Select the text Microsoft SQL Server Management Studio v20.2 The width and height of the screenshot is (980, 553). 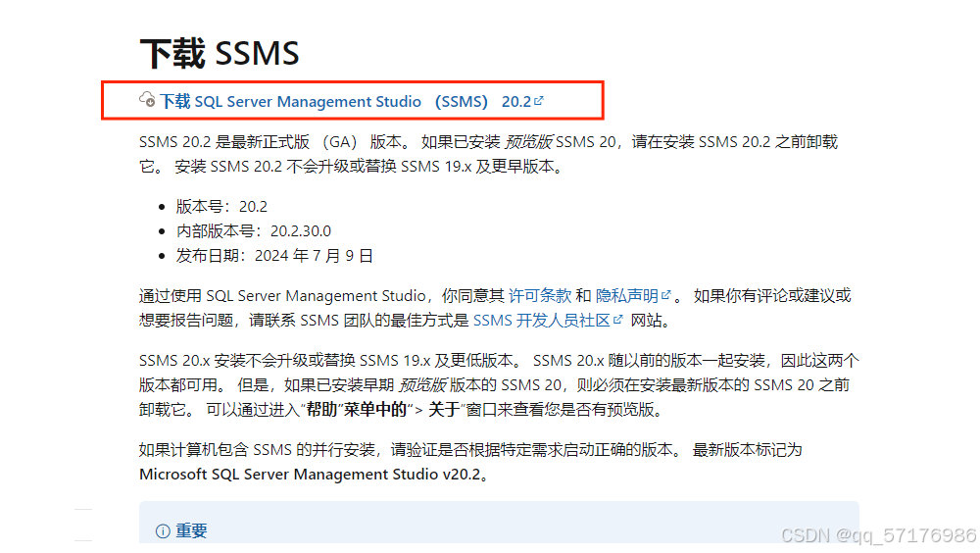pos(310,475)
